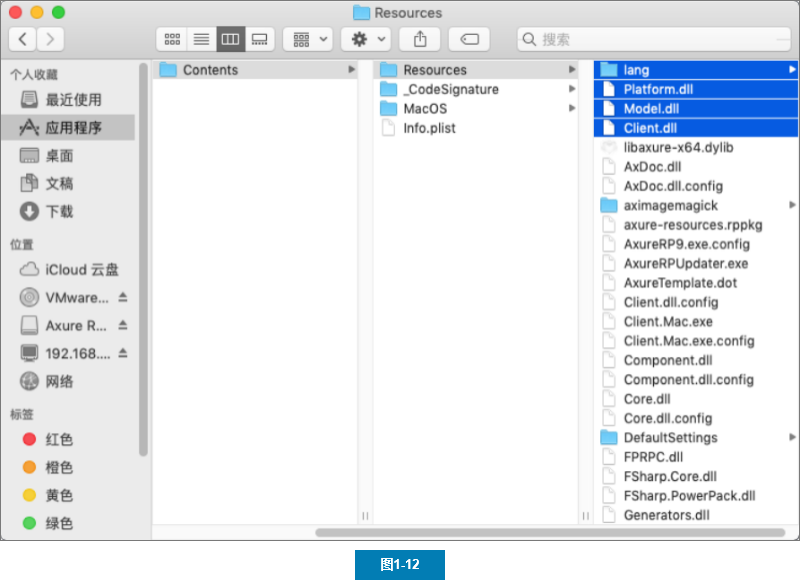Select Client.dll file

tap(696, 128)
